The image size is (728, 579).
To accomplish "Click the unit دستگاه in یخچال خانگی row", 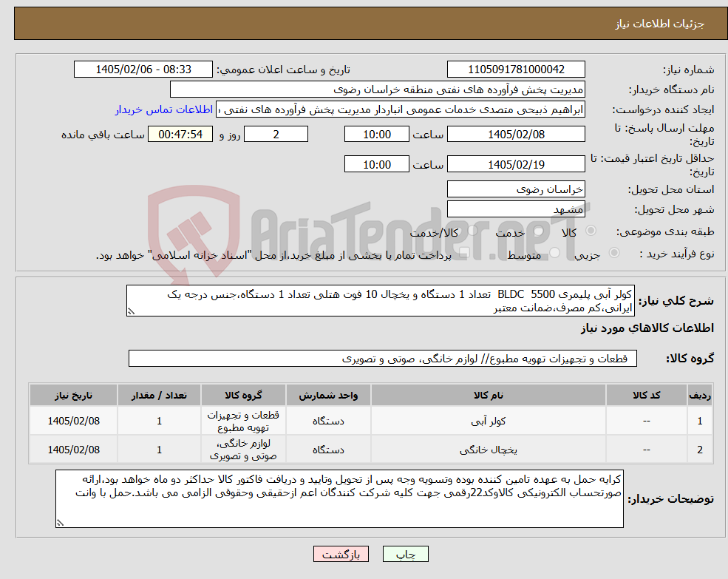I will coord(328,450).
